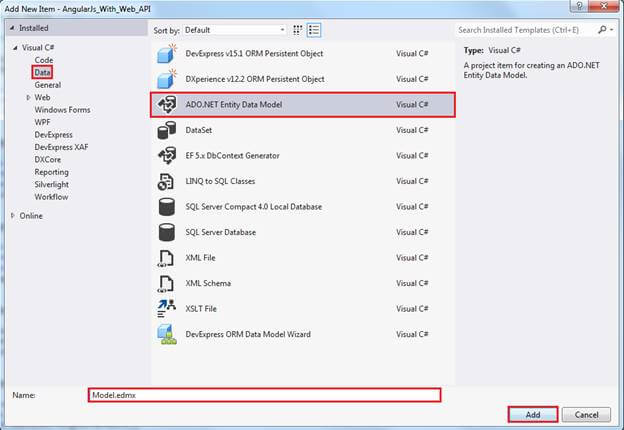Select ADO.NET Entity Data Model text
Screen dimensions: 624x430
pos(234,105)
